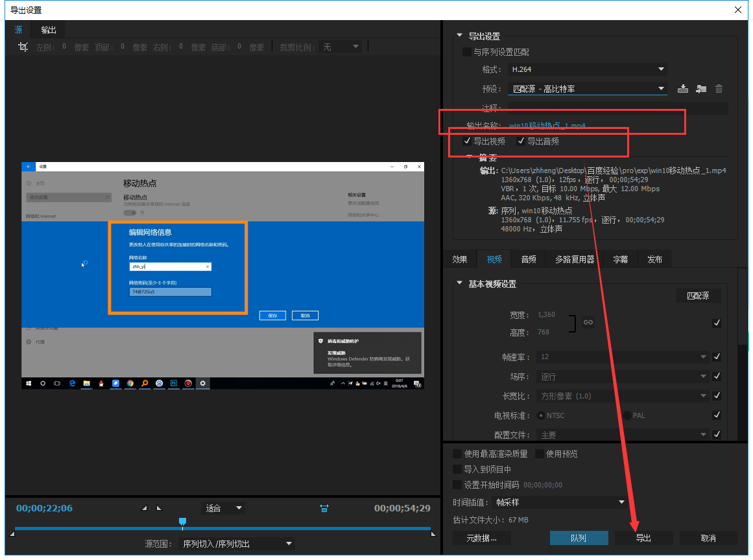Close the 导出设置 dialog window

pyautogui.click(x=738, y=10)
